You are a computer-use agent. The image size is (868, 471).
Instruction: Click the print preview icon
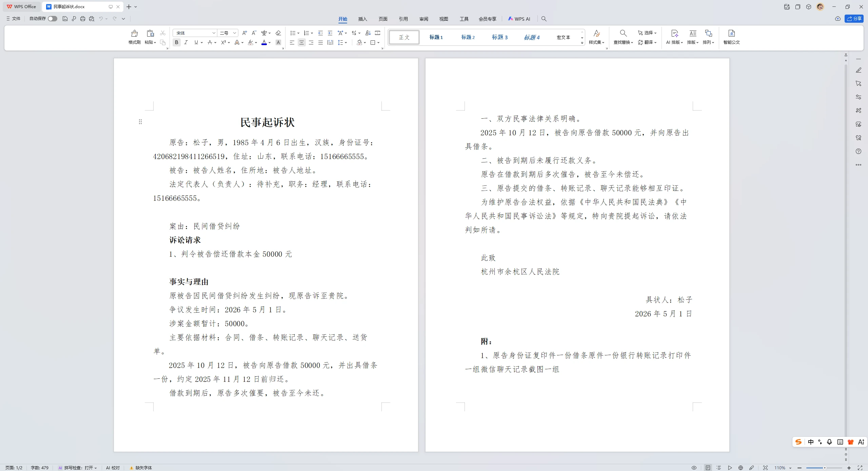click(x=92, y=19)
